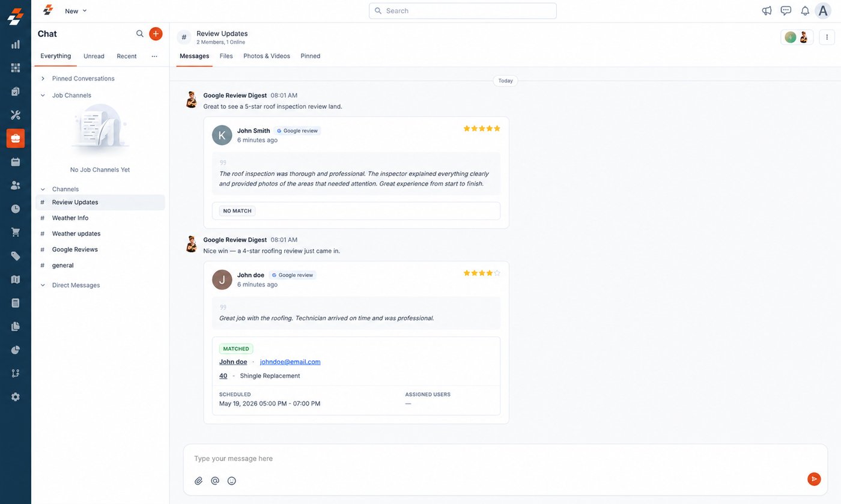Open the shopping cart sidebar icon
The image size is (841, 504).
click(16, 232)
